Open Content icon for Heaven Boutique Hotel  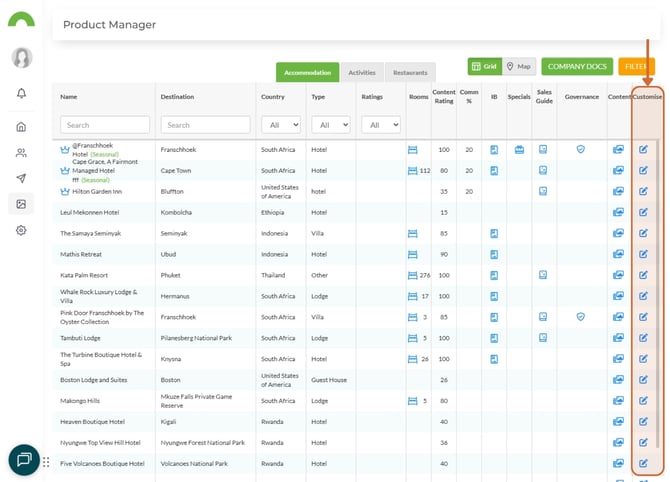(x=618, y=422)
